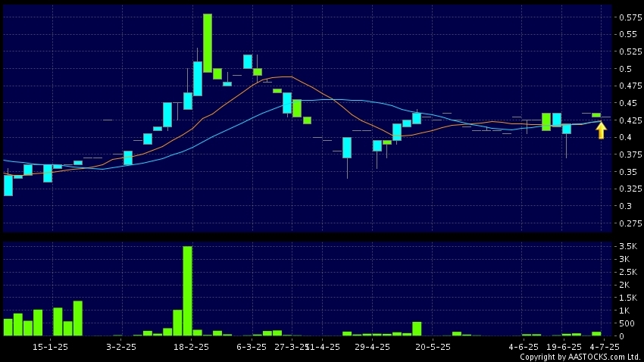The width and height of the screenshot is (644, 362).
Task: Click the 4-7-25 date label
Action: pos(604,347)
